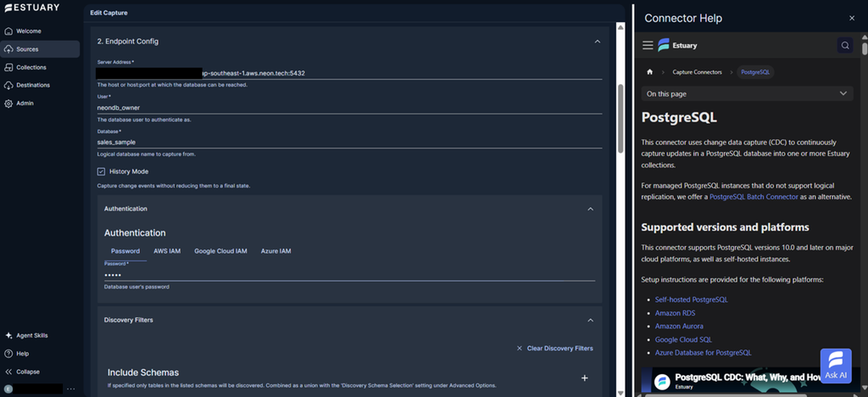Open the Amazon Aurora link
868x397 pixels.
pos(679,326)
